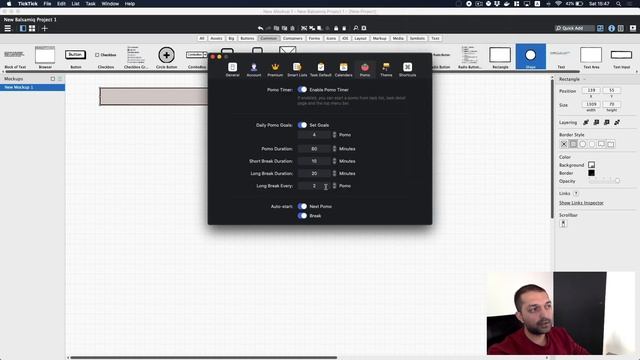Viewport: 640px width, 360px height.
Task: Toggle the UI Library icon beside Quick Add
Action: click(x=600, y=28)
